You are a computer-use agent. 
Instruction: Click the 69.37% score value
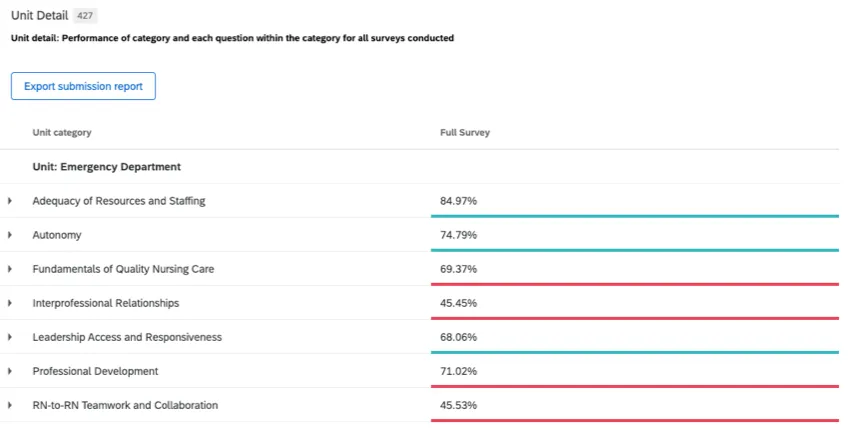pyautogui.click(x=459, y=269)
